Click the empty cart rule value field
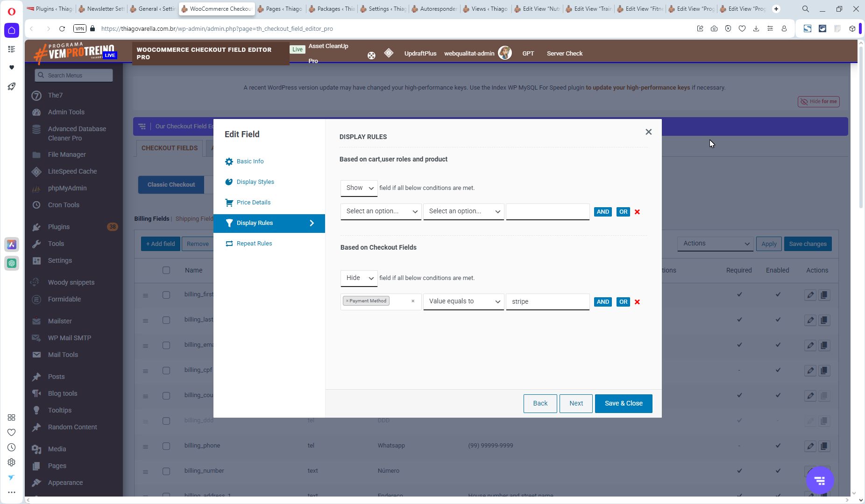 pyautogui.click(x=547, y=211)
